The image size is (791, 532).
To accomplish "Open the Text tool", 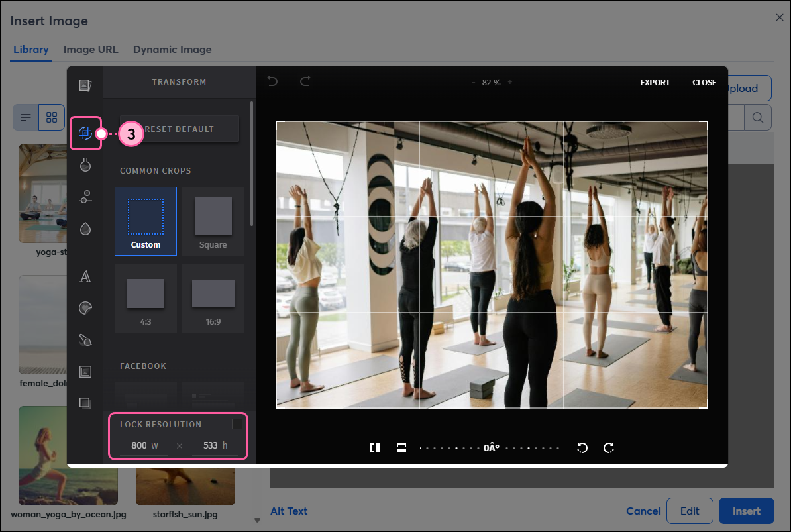I will (85, 276).
